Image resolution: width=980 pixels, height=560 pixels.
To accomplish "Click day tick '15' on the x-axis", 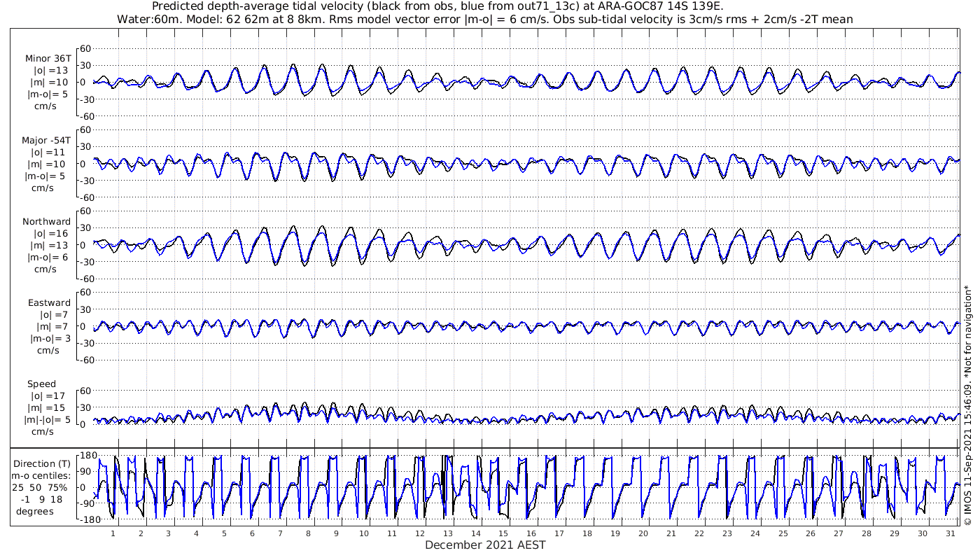I will (503, 533).
